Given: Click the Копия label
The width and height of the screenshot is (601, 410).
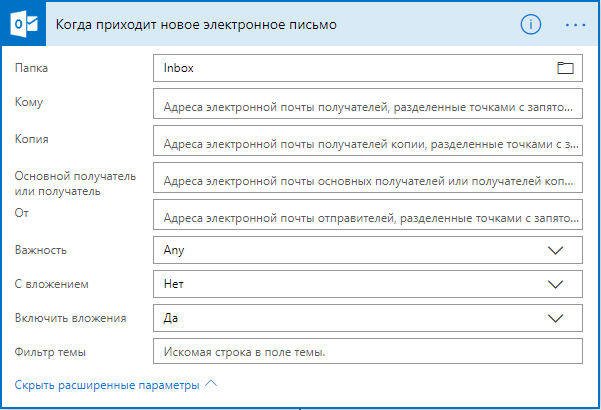Looking at the screenshot, I should coord(32,139).
